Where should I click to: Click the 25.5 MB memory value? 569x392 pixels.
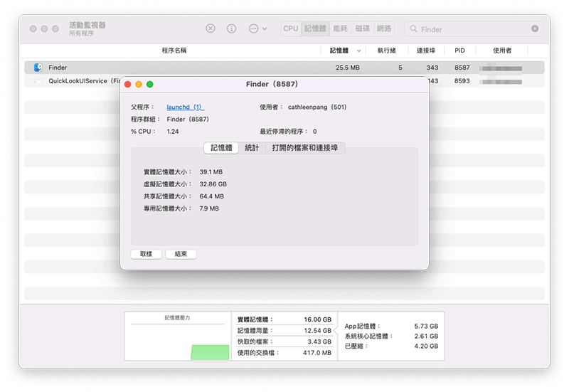click(348, 68)
